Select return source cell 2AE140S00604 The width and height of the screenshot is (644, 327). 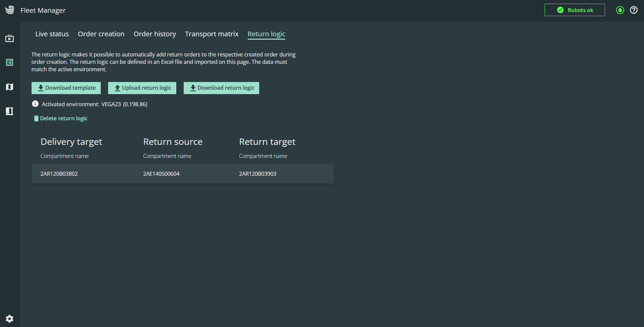click(161, 174)
